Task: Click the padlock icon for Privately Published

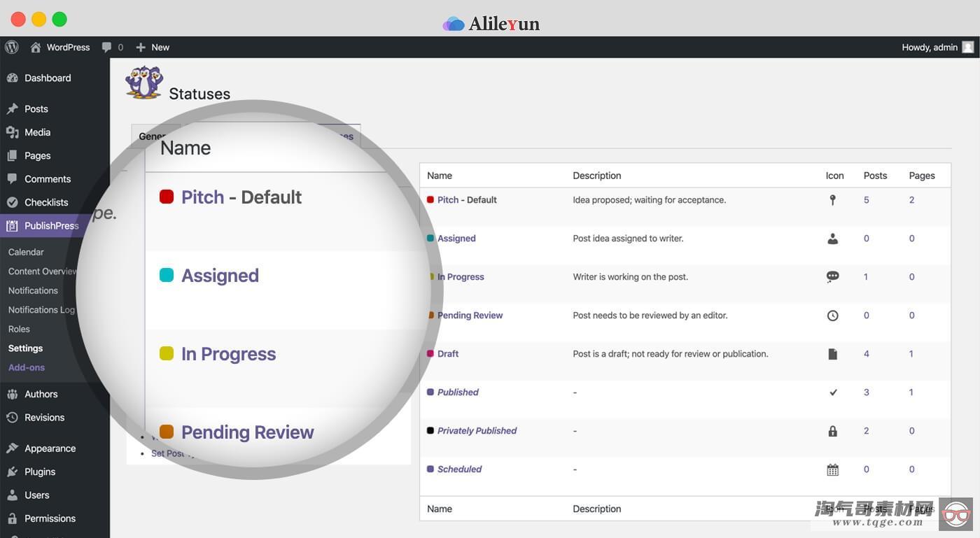Action: click(832, 431)
